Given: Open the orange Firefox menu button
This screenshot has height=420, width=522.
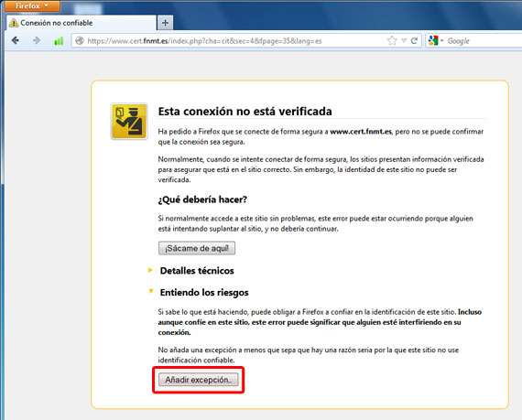Looking at the screenshot, I should [x=32, y=5].
